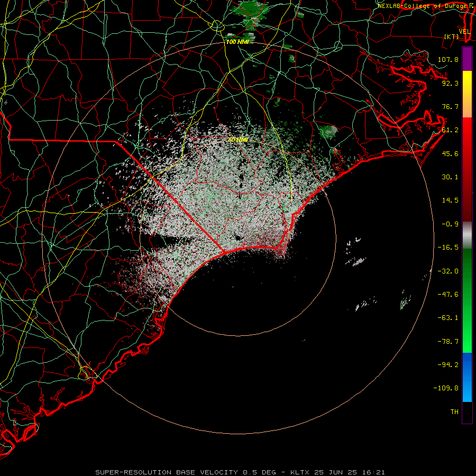Click the -0.9 value on velocity scale

coord(450,224)
